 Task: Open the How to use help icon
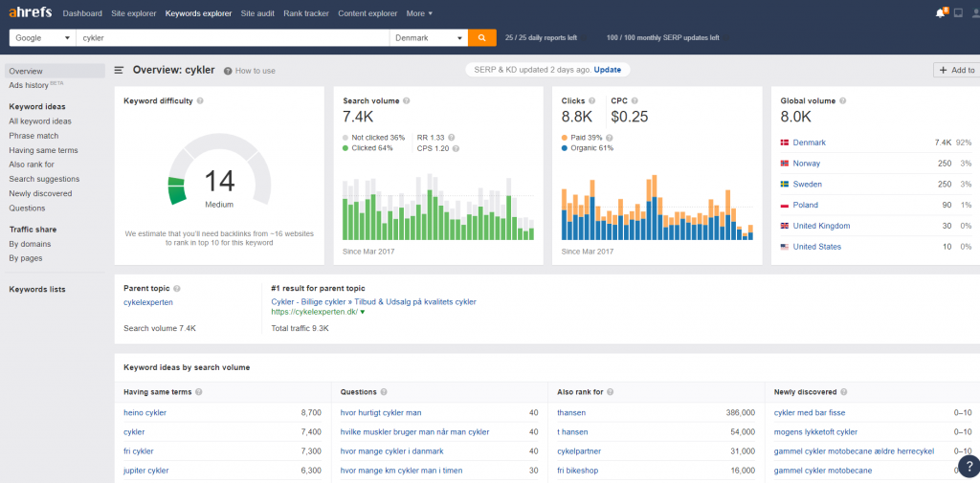[228, 71]
